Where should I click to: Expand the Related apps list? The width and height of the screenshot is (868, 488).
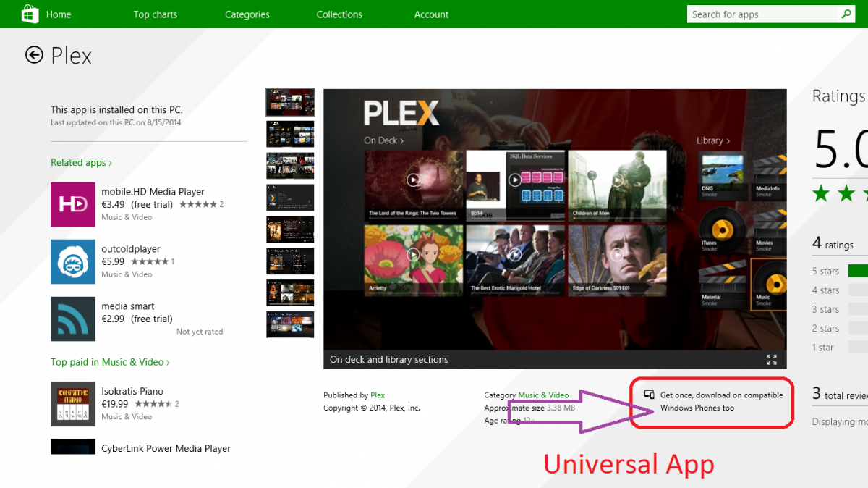pos(81,162)
